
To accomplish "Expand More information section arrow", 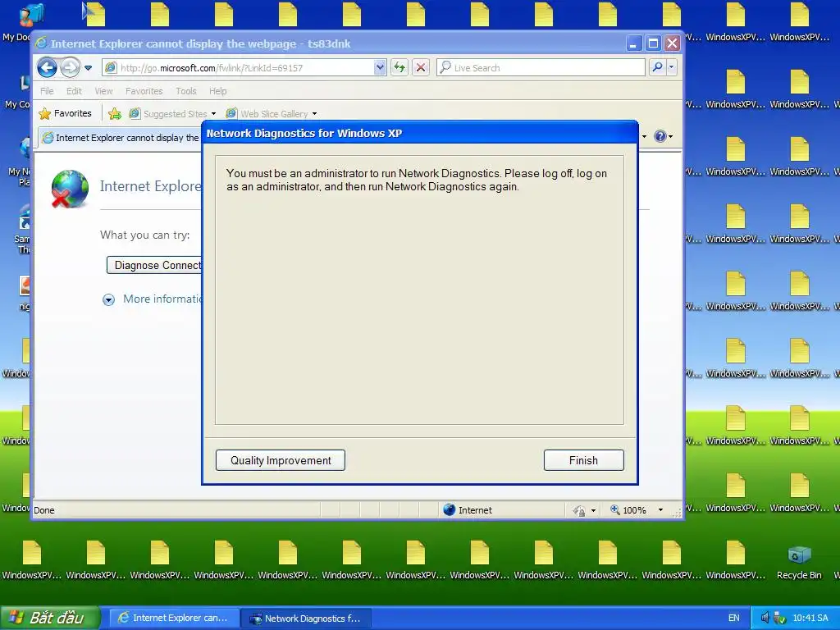I will point(108,299).
